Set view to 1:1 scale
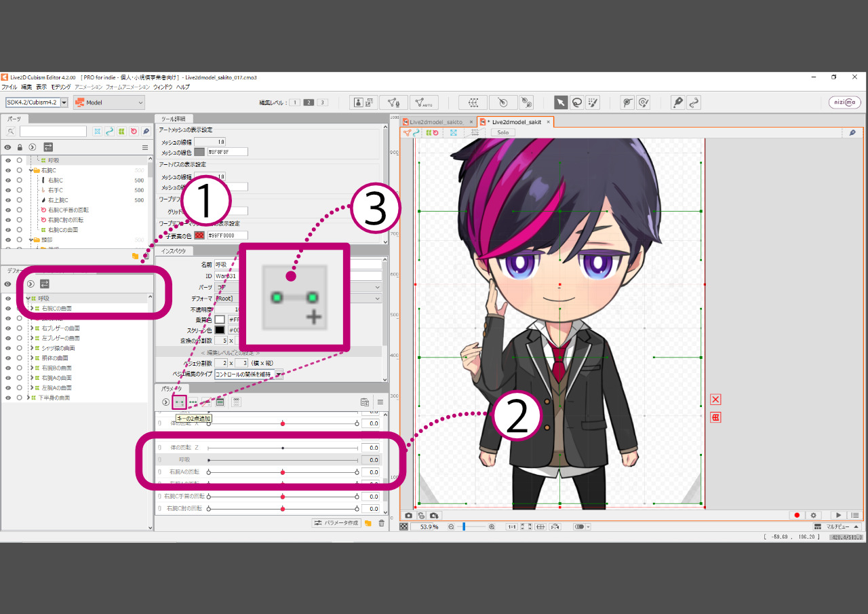The width and height of the screenshot is (868, 614). (x=512, y=526)
